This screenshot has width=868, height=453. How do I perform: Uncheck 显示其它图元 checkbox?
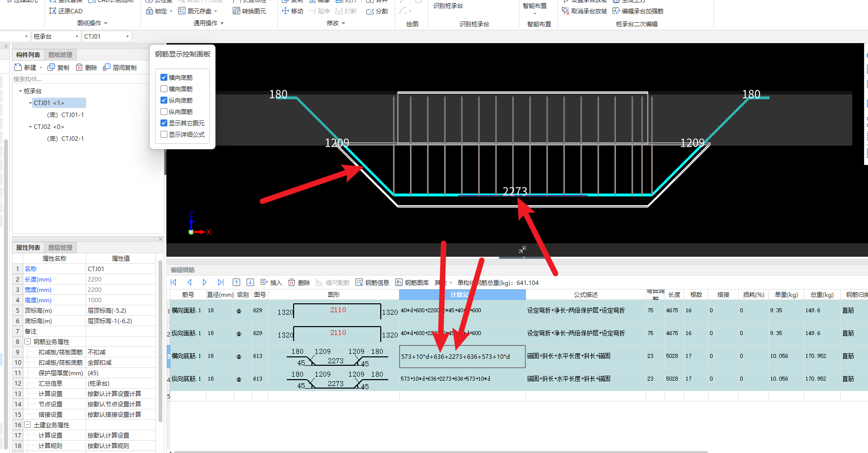[x=164, y=123]
